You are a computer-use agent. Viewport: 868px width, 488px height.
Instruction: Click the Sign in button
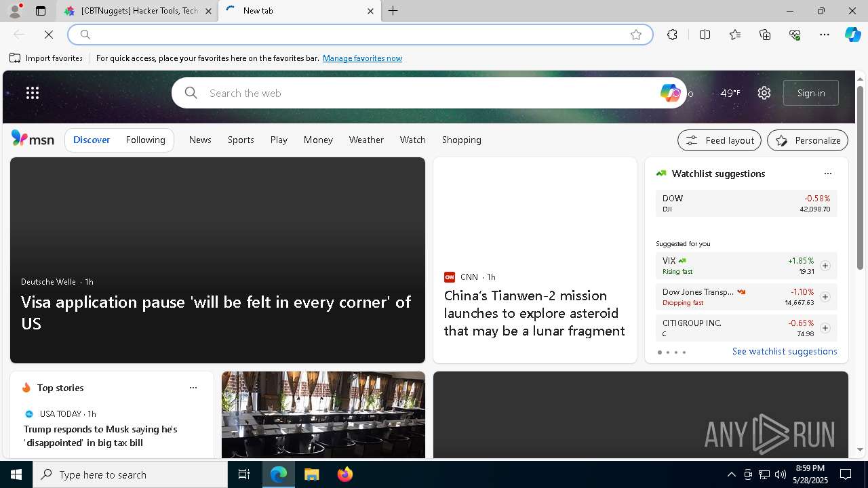click(x=811, y=93)
